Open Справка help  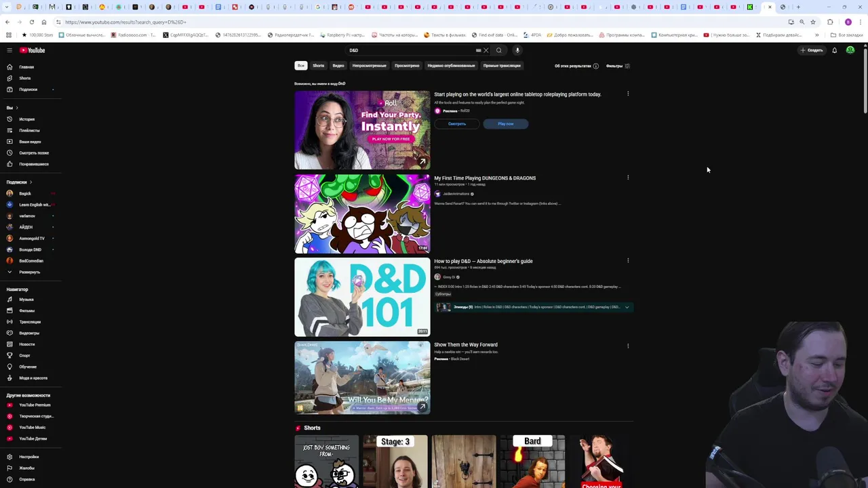[x=27, y=479]
